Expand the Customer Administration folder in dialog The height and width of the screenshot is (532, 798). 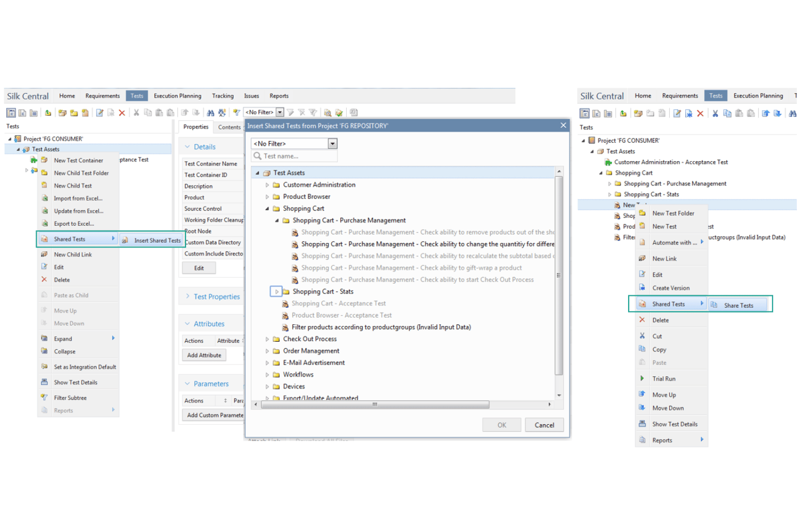coord(267,185)
